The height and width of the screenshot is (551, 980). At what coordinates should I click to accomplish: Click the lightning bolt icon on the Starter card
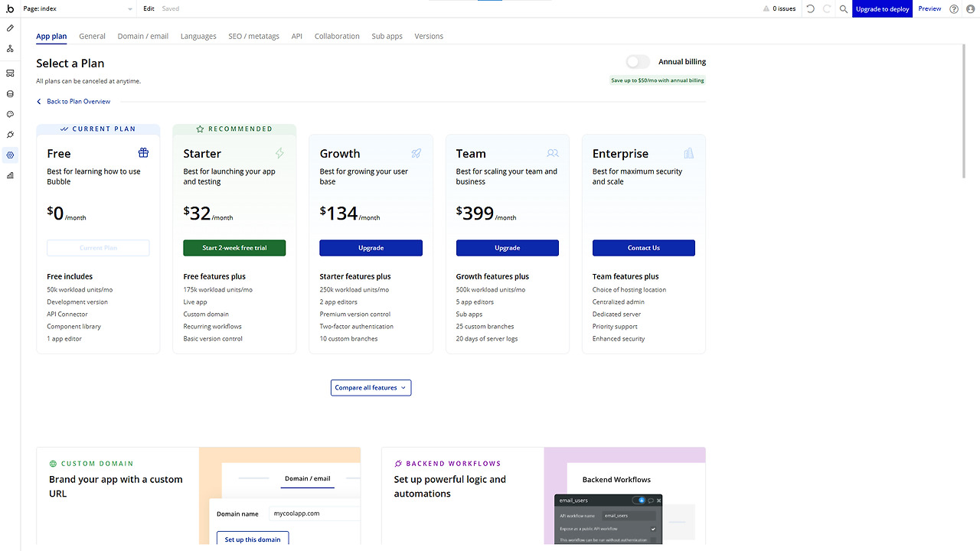(279, 153)
